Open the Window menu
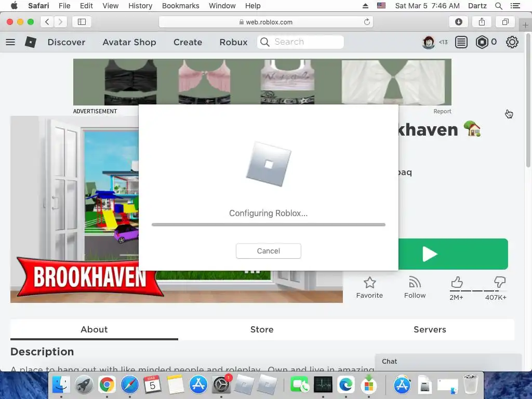The width and height of the screenshot is (532, 399). (x=222, y=6)
